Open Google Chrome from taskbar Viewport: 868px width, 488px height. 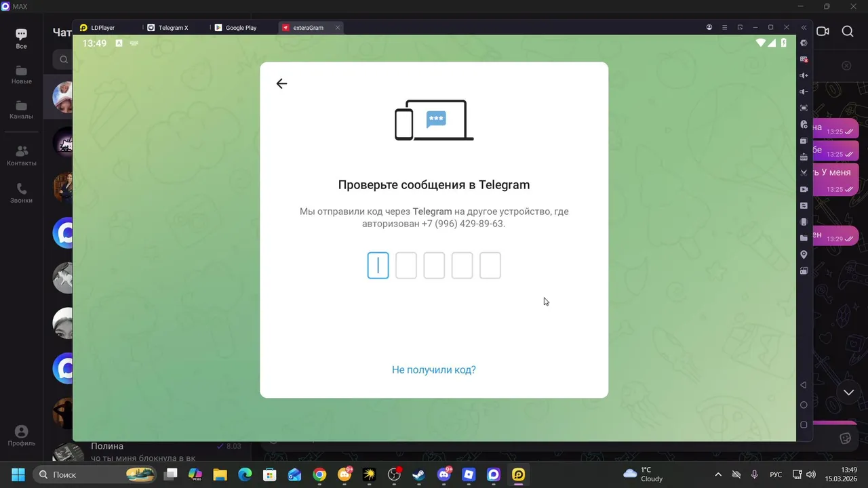[x=319, y=474]
